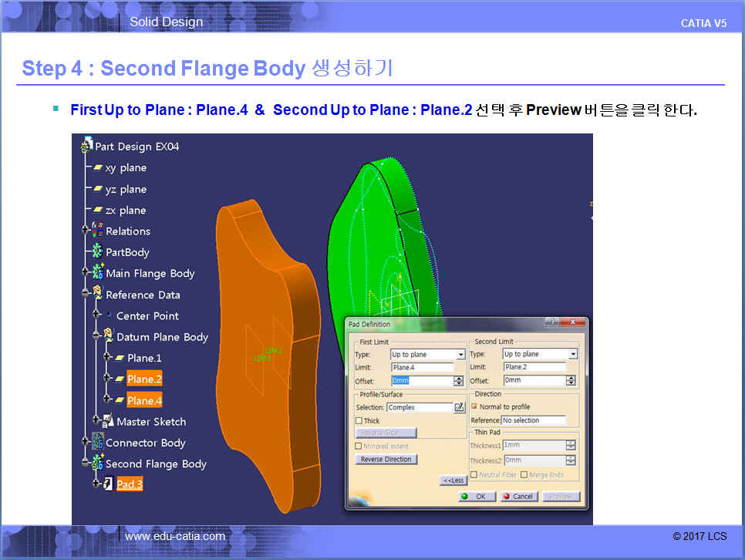This screenshot has height=560, width=745.
Task: Open sketch editor icon beside Selection field
Action: (460, 407)
